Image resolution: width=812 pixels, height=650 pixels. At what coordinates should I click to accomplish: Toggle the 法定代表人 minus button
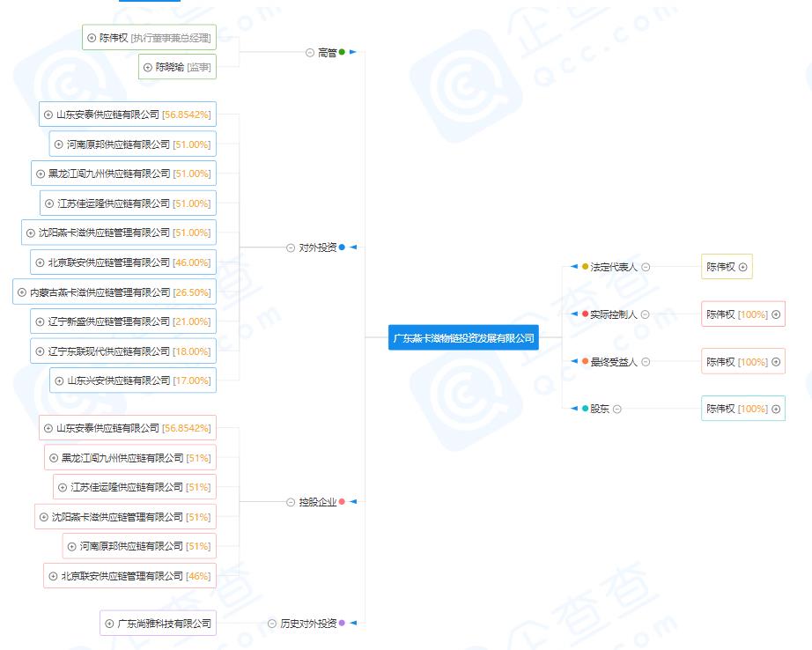(x=646, y=267)
